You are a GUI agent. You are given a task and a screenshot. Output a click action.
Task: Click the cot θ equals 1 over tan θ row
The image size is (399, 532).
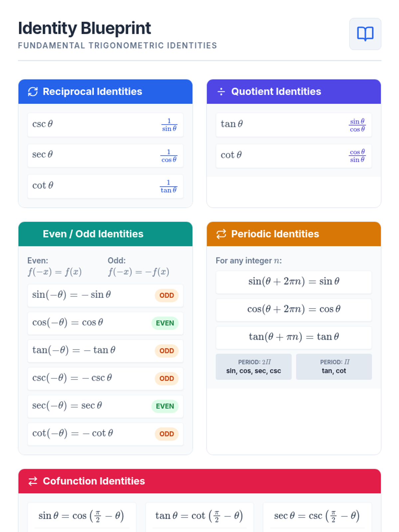105,186
